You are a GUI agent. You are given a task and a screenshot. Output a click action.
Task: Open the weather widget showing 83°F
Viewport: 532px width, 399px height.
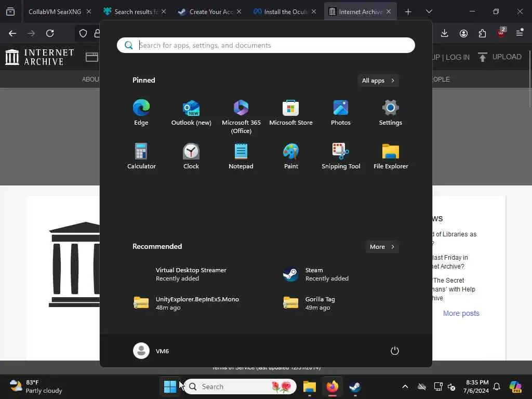(x=36, y=387)
